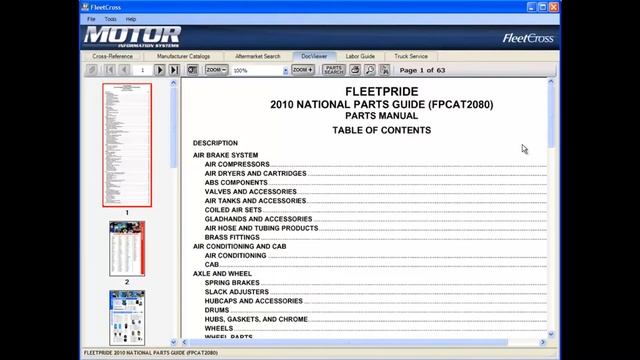Image resolution: width=640 pixels, height=360 pixels.
Task: Click the first page navigation arrow
Action: point(110,70)
